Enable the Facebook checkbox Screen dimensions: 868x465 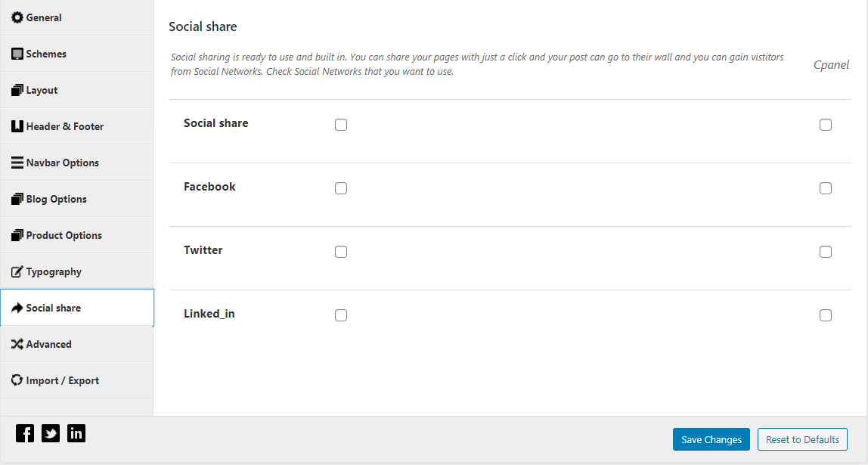point(341,188)
